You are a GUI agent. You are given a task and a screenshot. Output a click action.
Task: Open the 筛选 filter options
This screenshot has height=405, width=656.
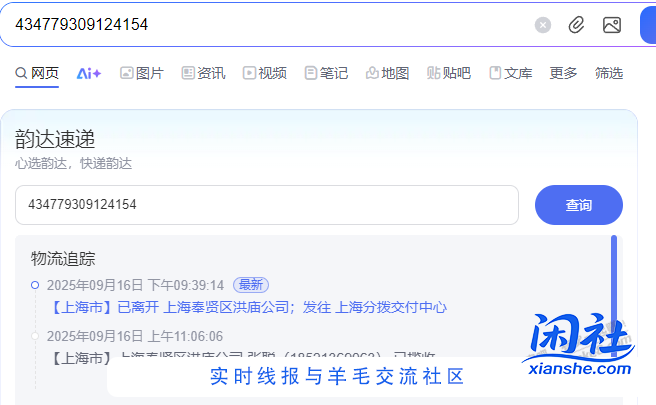pyautogui.click(x=608, y=73)
